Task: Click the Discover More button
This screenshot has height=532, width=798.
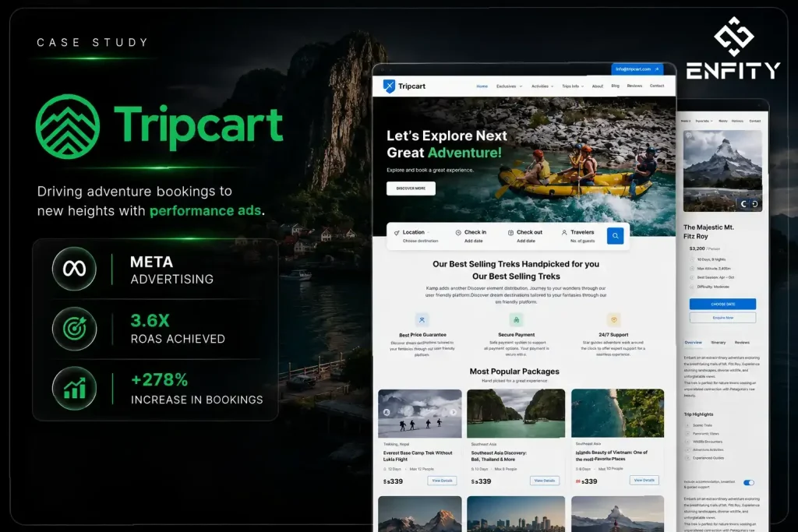Action: pos(411,188)
